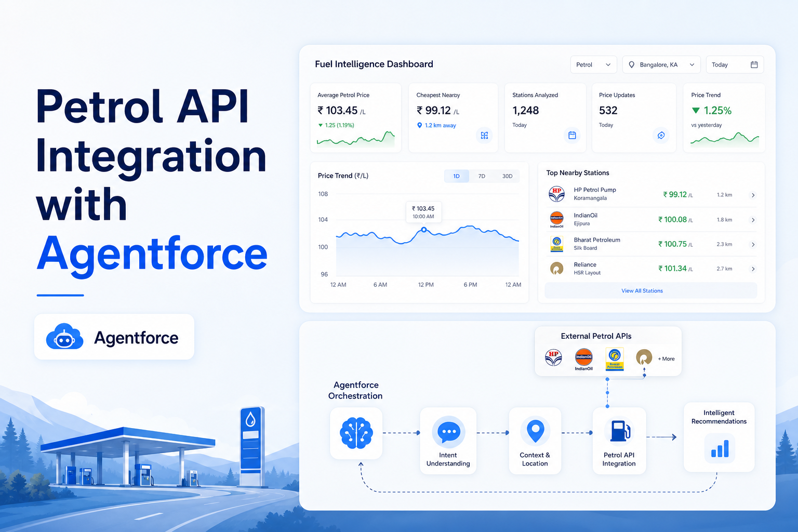
Task: Select the Bharat Petroleum logo under External Petrol APIs
Action: (615, 358)
